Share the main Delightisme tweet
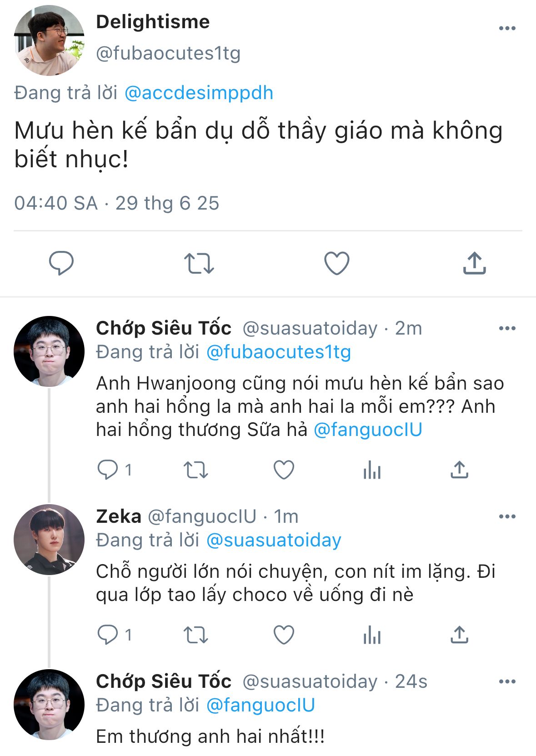The height and width of the screenshot is (756, 536). (x=474, y=263)
